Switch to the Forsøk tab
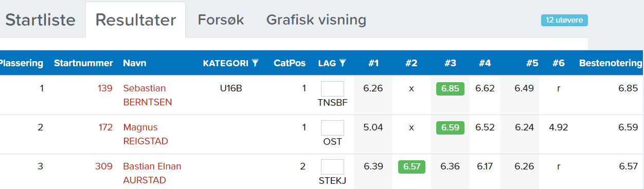 [221, 20]
